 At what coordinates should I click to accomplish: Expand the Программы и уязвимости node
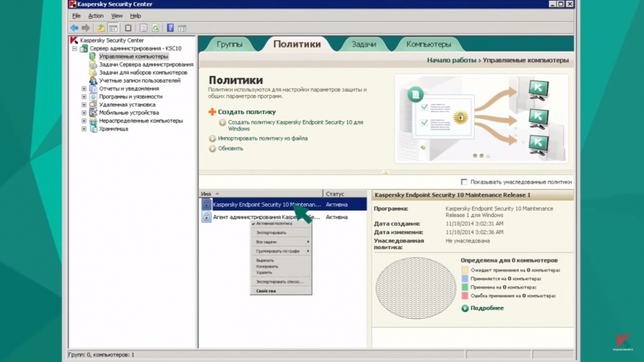pyautogui.click(x=84, y=96)
